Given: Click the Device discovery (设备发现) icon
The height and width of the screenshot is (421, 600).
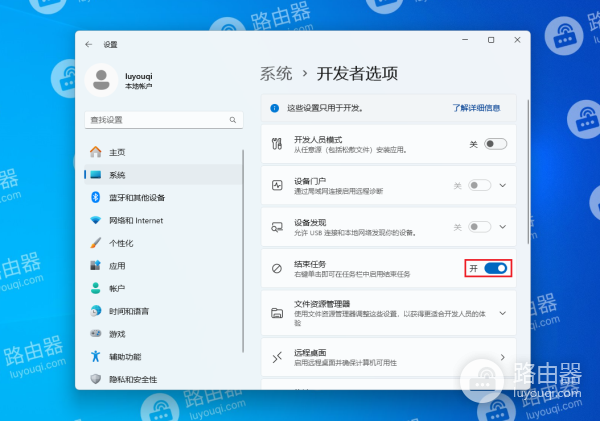Looking at the screenshot, I should point(277,227).
